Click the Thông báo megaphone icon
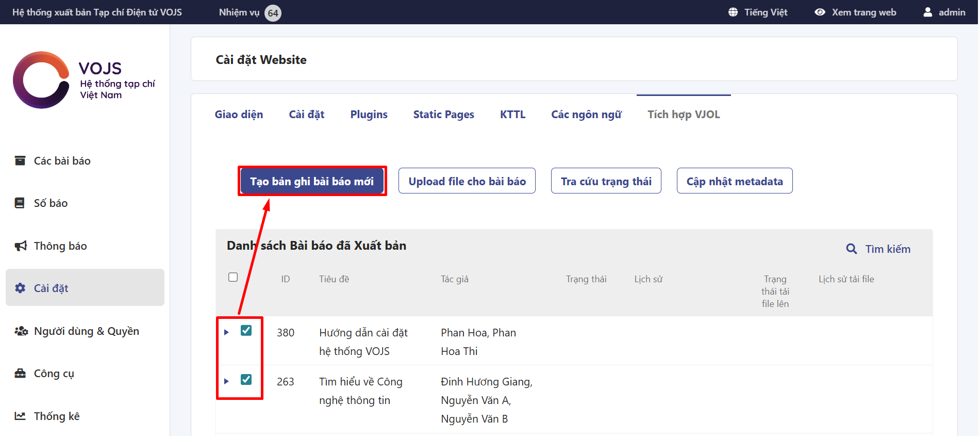This screenshot has height=436, width=980. point(20,246)
